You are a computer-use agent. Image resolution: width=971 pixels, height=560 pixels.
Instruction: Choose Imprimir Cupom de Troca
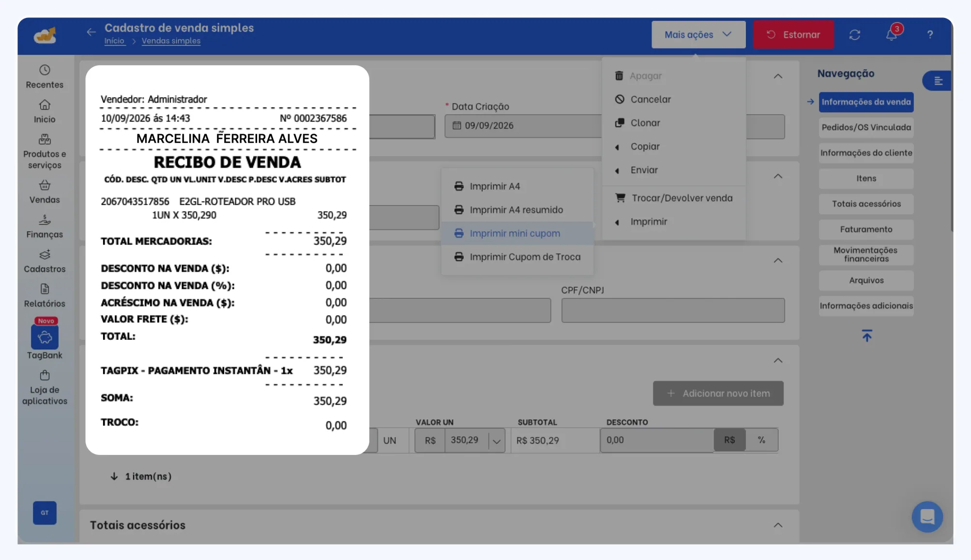click(517, 257)
